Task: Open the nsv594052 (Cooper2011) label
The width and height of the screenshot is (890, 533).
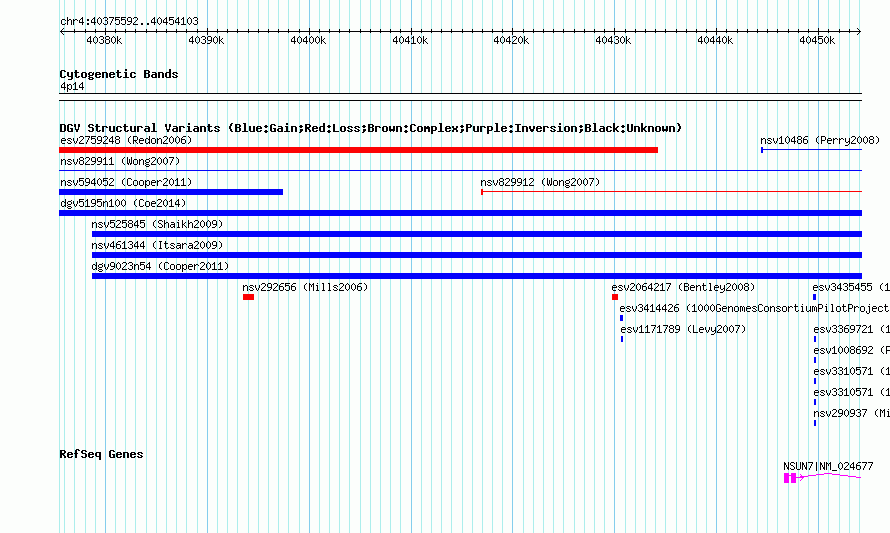Action: [126, 182]
